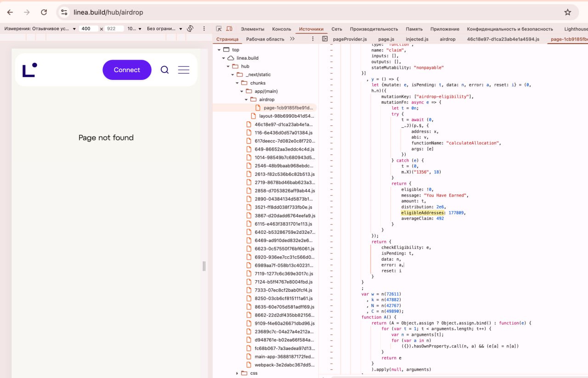Open more options in Sources navigator
Viewport: 588px width, 378px height.
click(313, 39)
